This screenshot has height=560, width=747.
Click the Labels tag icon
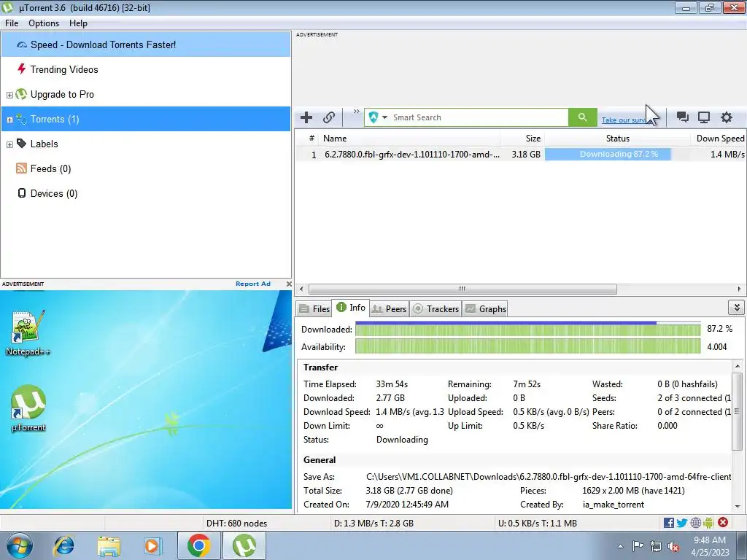coord(21,144)
